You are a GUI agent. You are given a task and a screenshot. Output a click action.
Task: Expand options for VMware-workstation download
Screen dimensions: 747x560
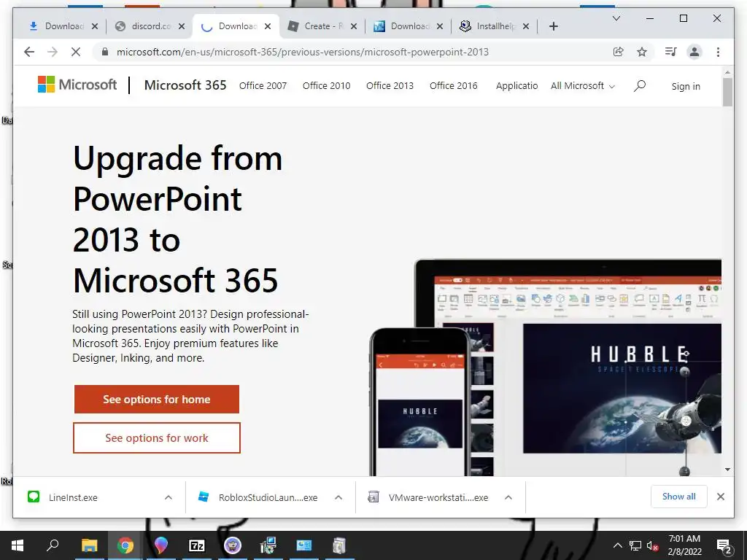coord(508,497)
